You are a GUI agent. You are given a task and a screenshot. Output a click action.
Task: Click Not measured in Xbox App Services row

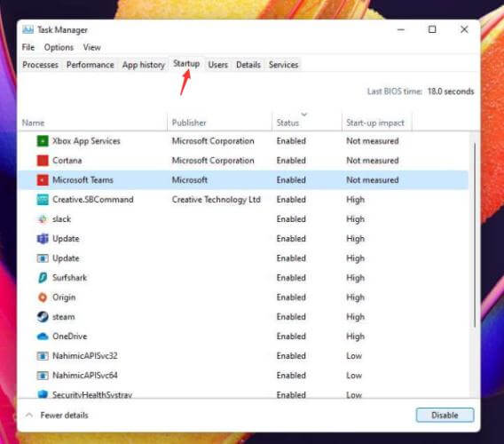point(373,141)
